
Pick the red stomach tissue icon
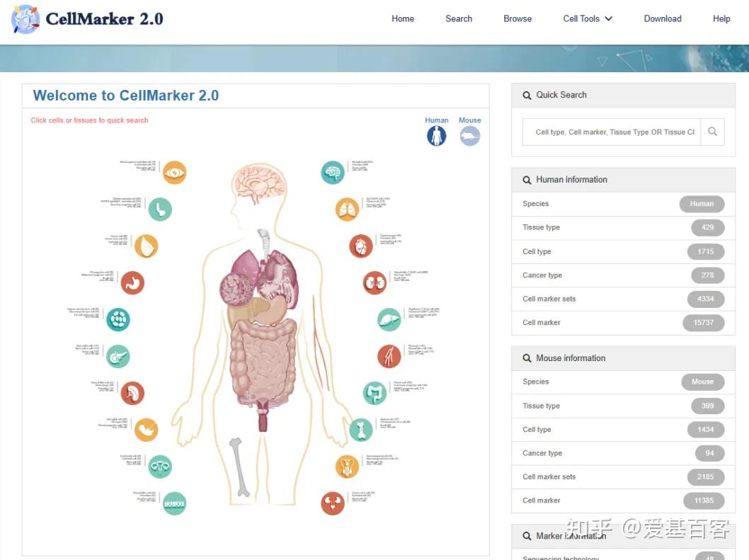(132, 283)
